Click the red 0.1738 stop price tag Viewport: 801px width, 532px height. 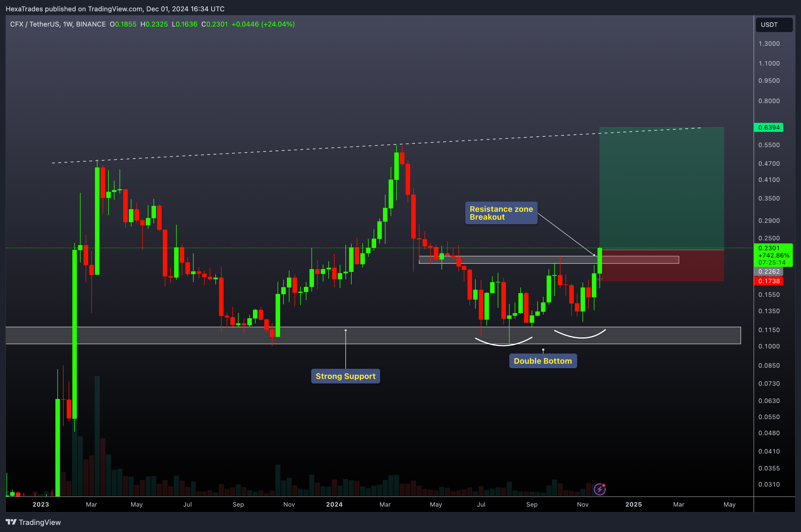point(769,281)
